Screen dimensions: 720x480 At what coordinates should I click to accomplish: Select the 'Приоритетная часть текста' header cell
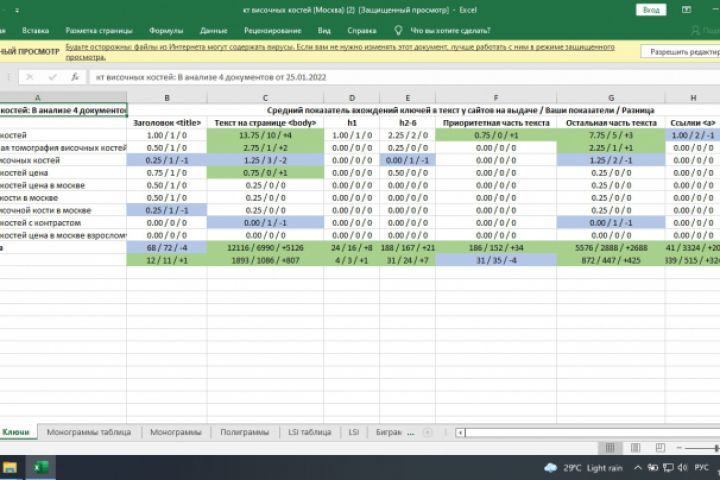coord(496,123)
